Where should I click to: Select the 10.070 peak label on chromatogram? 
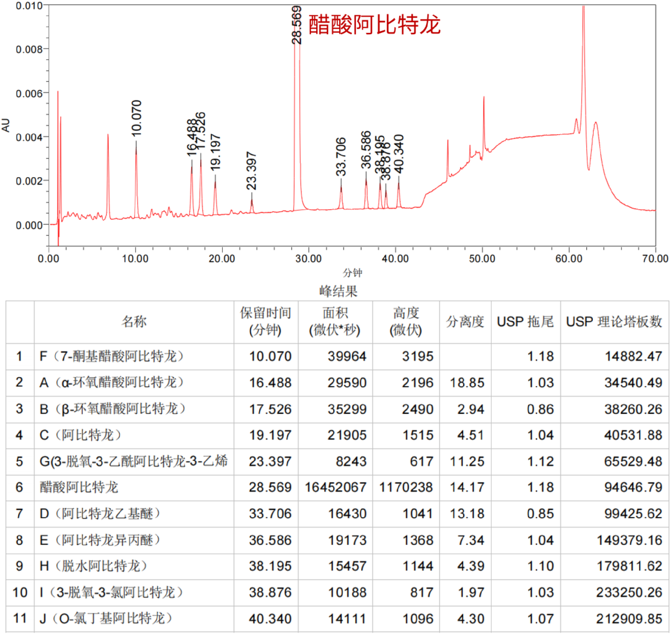(136, 118)
